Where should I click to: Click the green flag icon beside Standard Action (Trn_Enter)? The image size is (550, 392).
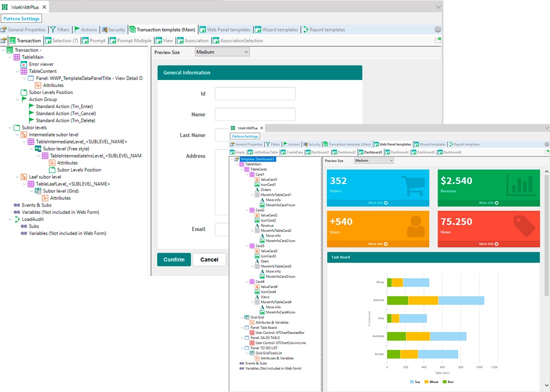coord(31,106)
